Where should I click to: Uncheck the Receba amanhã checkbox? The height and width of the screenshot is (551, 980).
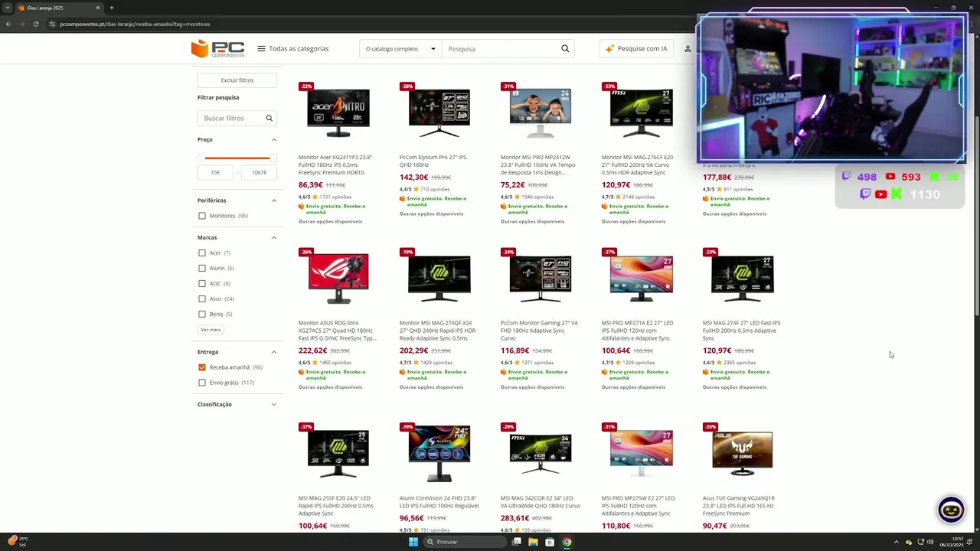202,367
